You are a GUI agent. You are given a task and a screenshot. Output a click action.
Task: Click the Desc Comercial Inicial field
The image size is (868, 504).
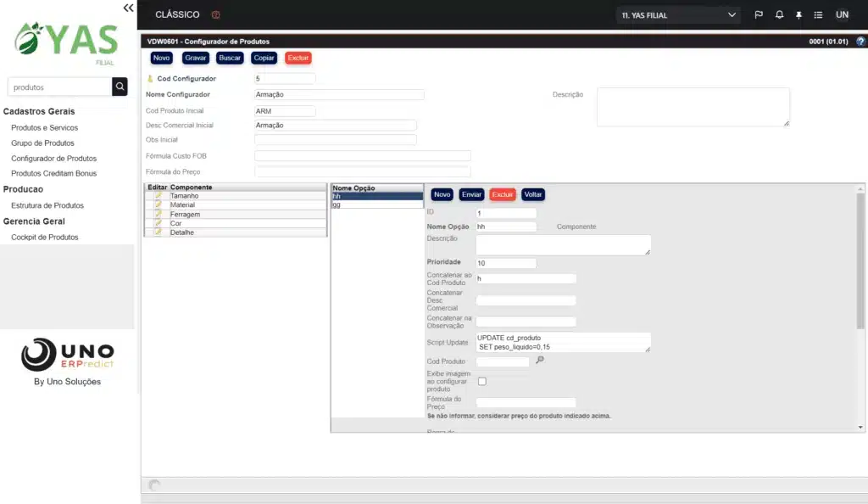tap(335, 126)
